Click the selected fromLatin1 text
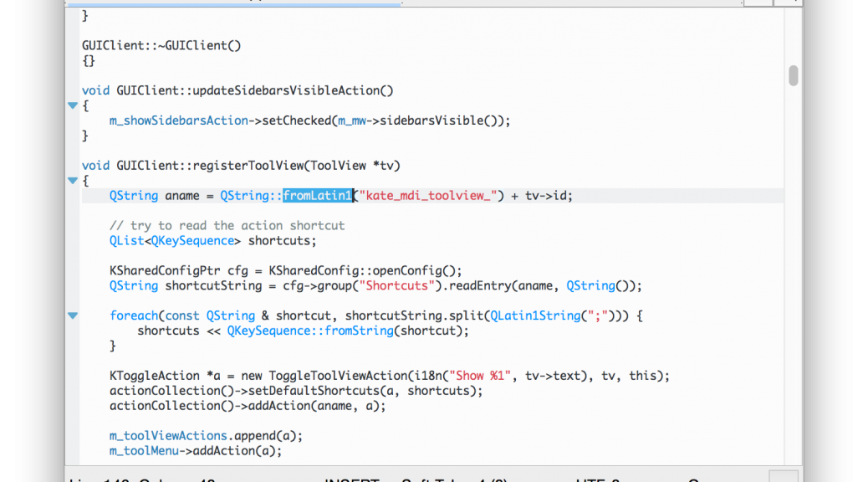 pyautogui.click(x=317, y=196)
